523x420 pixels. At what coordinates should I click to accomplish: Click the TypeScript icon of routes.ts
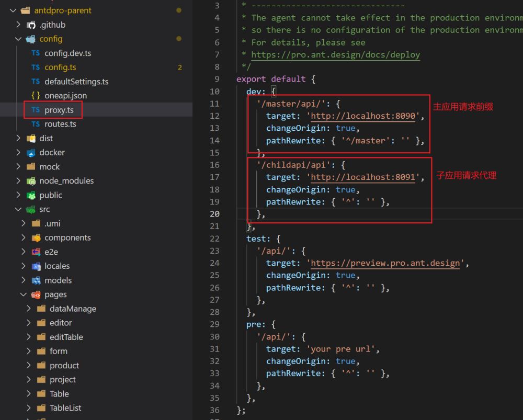(36, 124)
